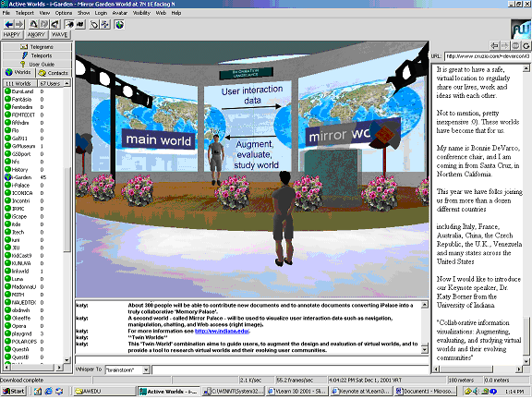Open the Help menu

coord(176,13)
